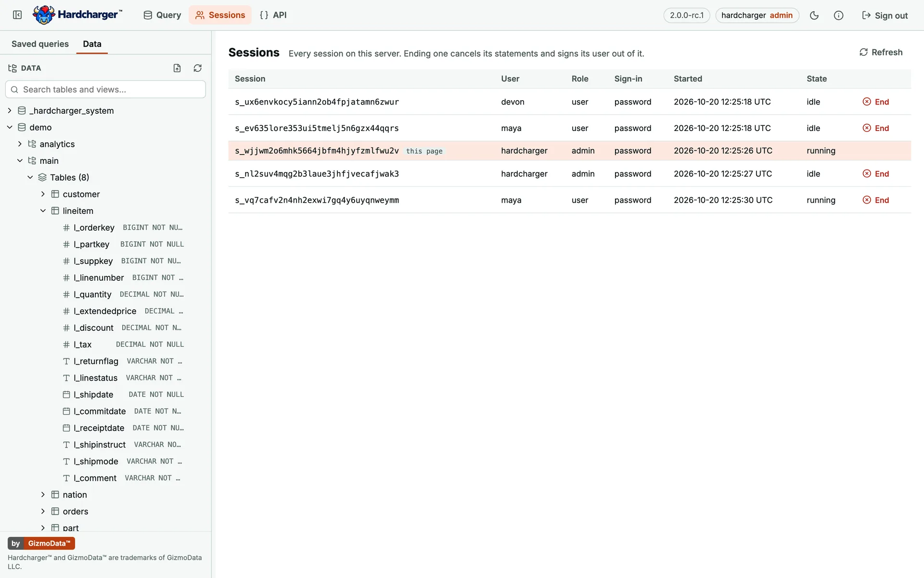End the idle hardcharger admin session
The width and height of the screenshot is (924, 578).
tap(876, 174)
